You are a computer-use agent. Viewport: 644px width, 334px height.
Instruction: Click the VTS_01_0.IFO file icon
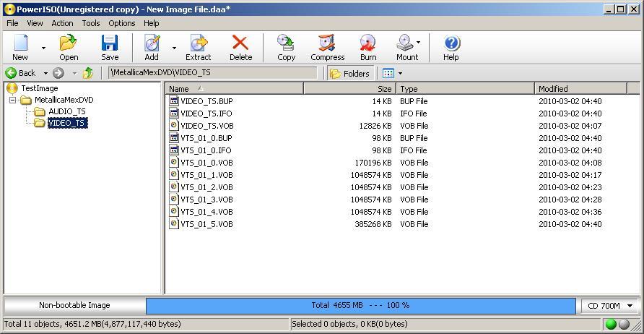click(x=174, y=150)
